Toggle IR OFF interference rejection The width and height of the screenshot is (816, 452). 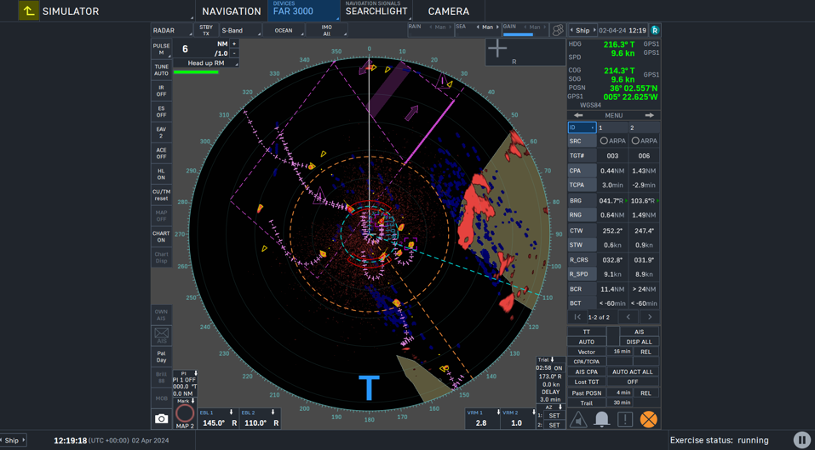(161, 91)
